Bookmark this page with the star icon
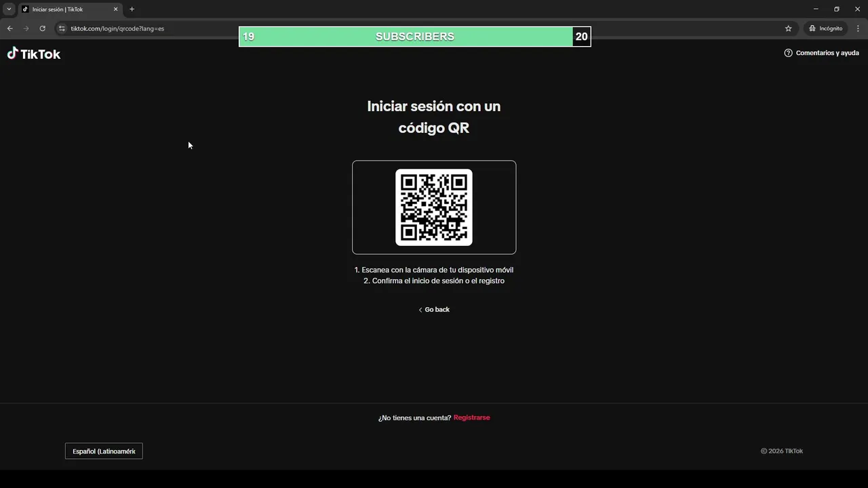 [788, 28]
